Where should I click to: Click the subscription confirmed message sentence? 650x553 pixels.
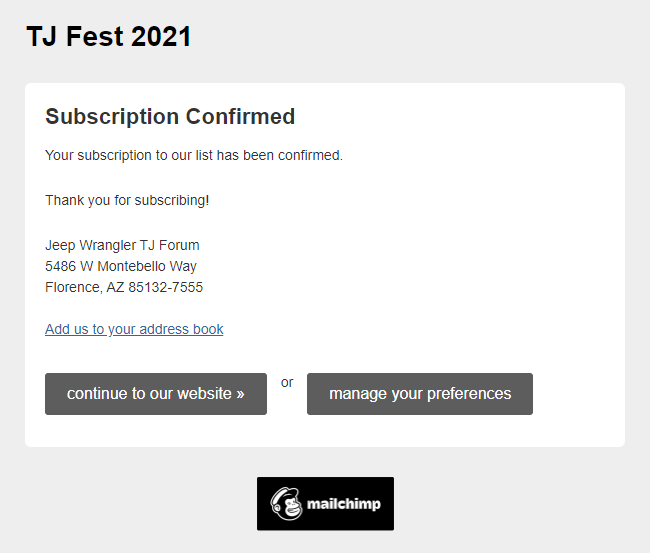194,155
